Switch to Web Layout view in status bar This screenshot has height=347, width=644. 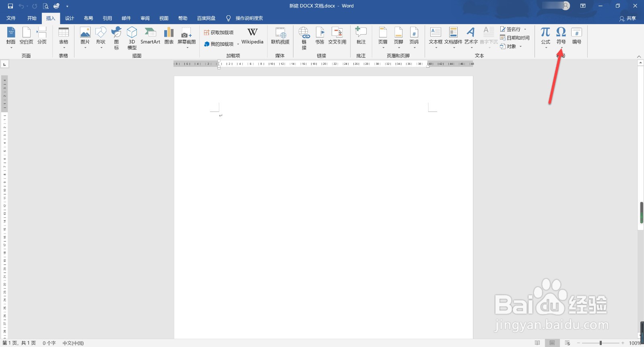click(x=568, y=343)
